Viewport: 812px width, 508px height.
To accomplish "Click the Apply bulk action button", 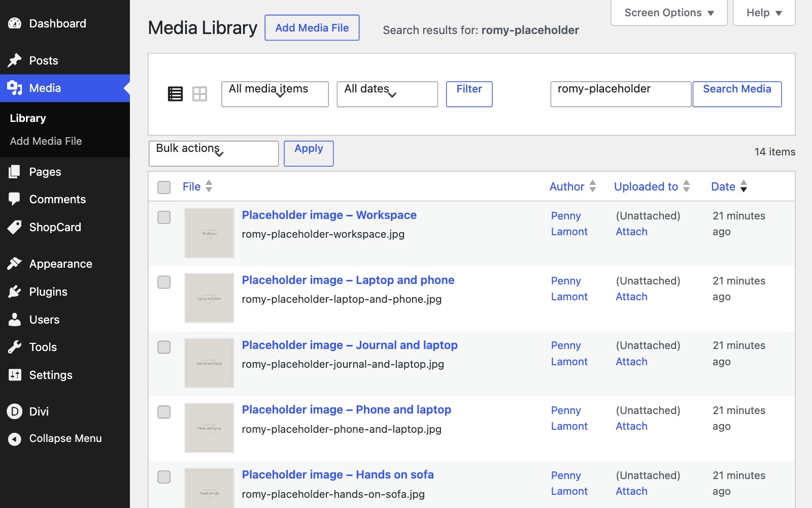I will point(309,153).
